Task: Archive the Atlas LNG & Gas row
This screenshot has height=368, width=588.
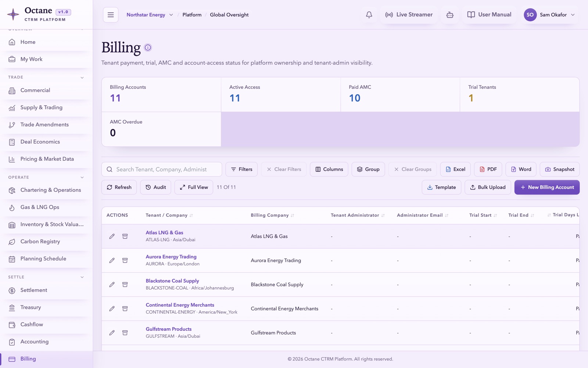Action: coord(125,236)
